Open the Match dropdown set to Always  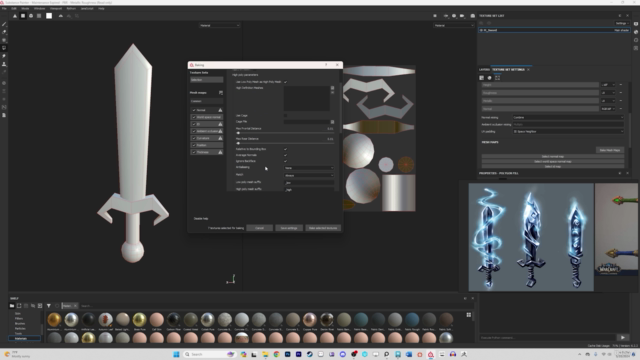pos(309,175)
